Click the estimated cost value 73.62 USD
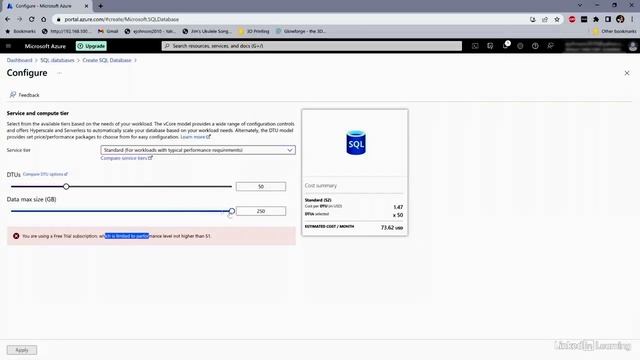640x360 pixels. click(391, 227)
